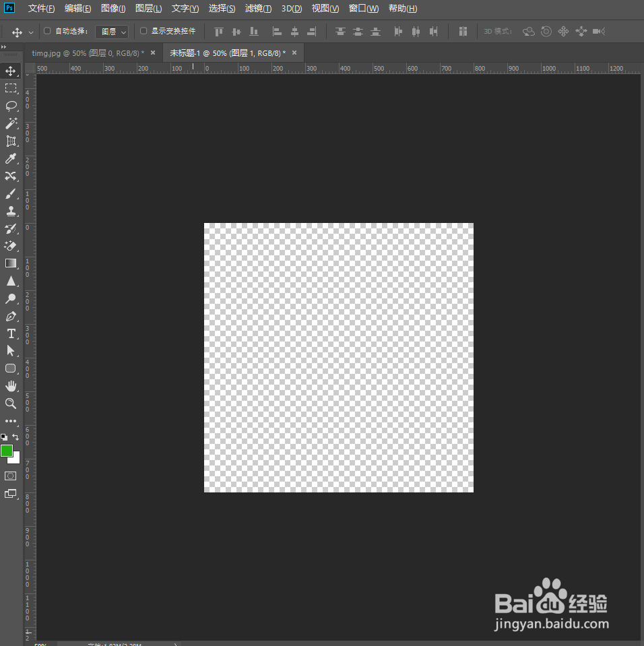644x646 pixels.
Task: Open the 窗口(W) menu
Action: (x=364, y=9)
